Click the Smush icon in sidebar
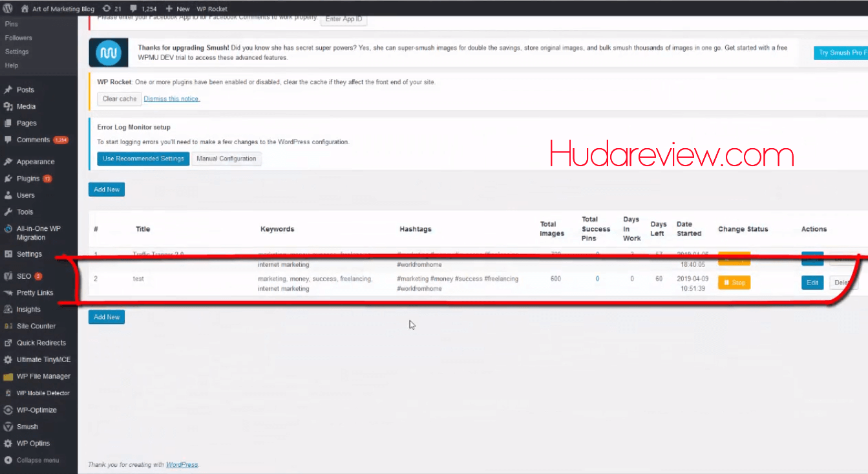 pos(8,427)
